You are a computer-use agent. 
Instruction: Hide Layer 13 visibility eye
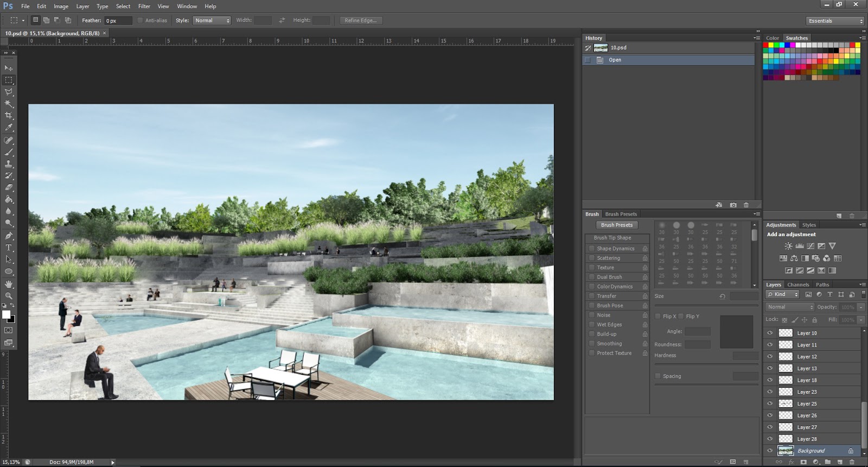pos(770,368)
